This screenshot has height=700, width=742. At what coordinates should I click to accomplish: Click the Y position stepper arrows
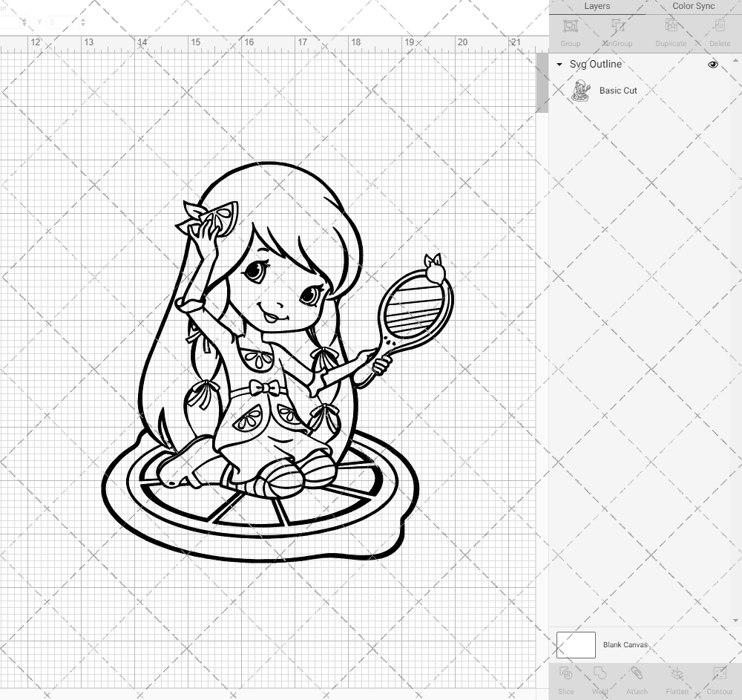[x=83, y=22]
